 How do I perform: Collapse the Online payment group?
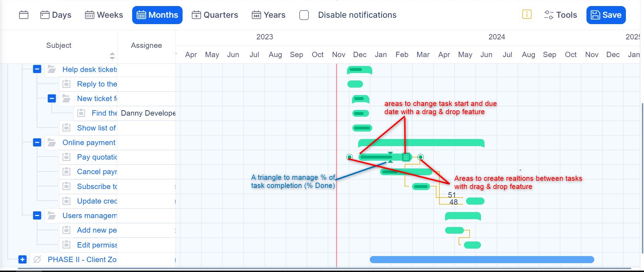point(37,143)
